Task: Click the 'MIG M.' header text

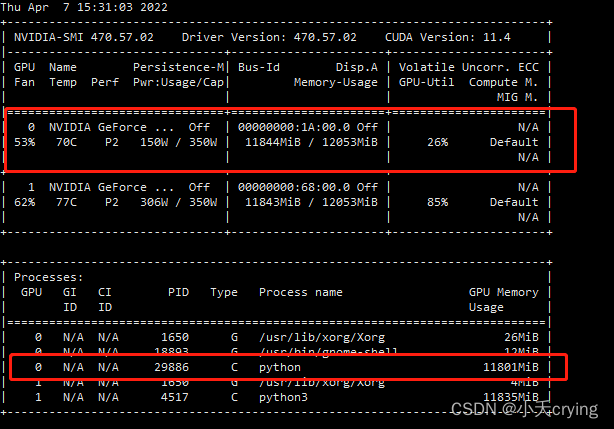Action: click(518, 97)
